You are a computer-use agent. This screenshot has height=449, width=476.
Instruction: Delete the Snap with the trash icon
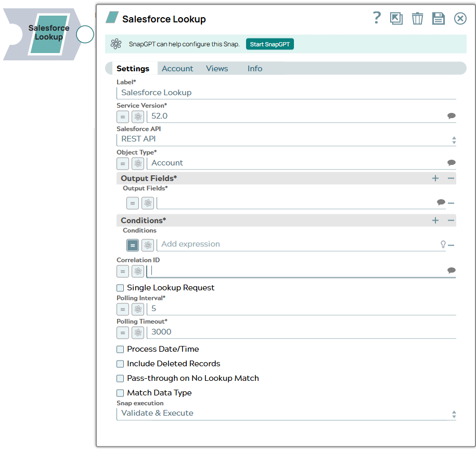[417, 19]
